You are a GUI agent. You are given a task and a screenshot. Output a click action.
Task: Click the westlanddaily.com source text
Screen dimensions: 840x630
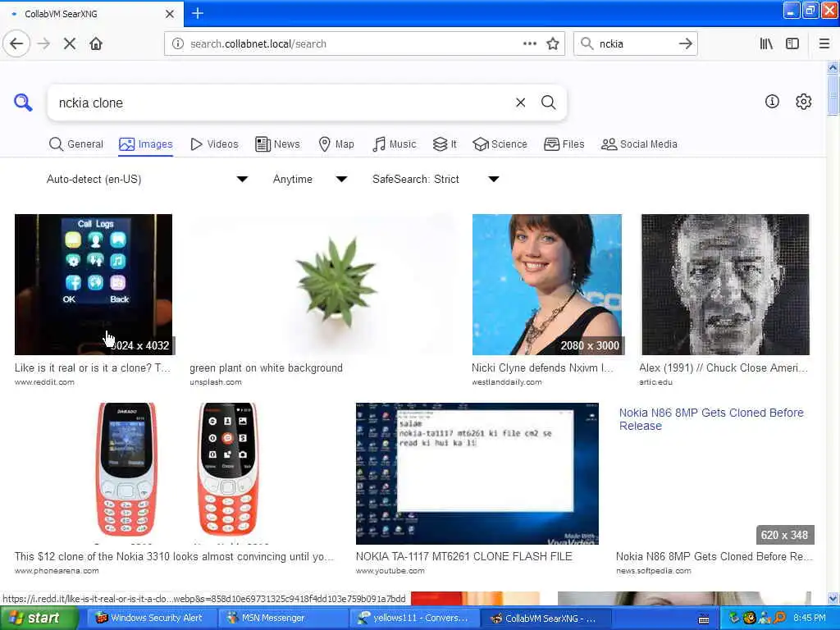(x=507, y=382)
